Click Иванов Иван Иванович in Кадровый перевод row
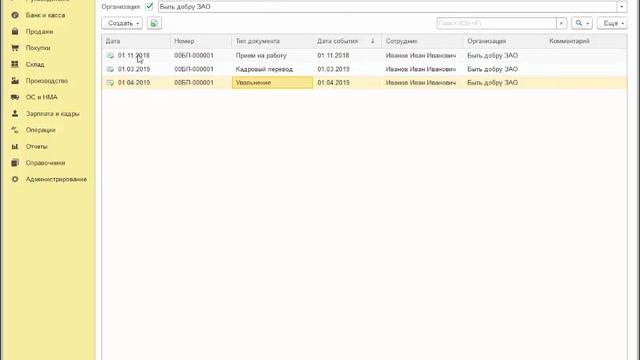Screen dimensions: 640x360 coord(421,69)
